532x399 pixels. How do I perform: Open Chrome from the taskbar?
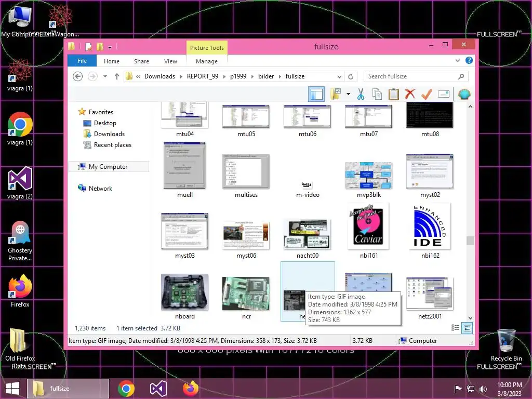pyautogui.click(x=126, y=389)
